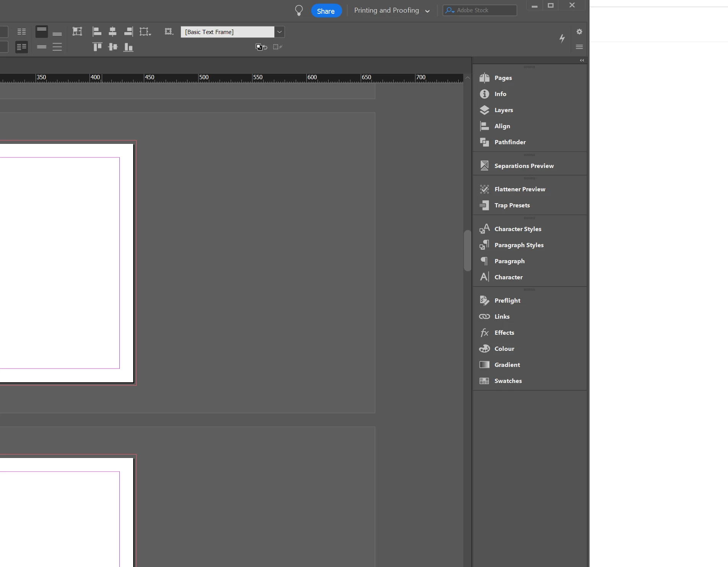This screenshot has height=567, width=728.
Task: Collapse the panel dock double-arrow
Action: (x=582, y=60)
